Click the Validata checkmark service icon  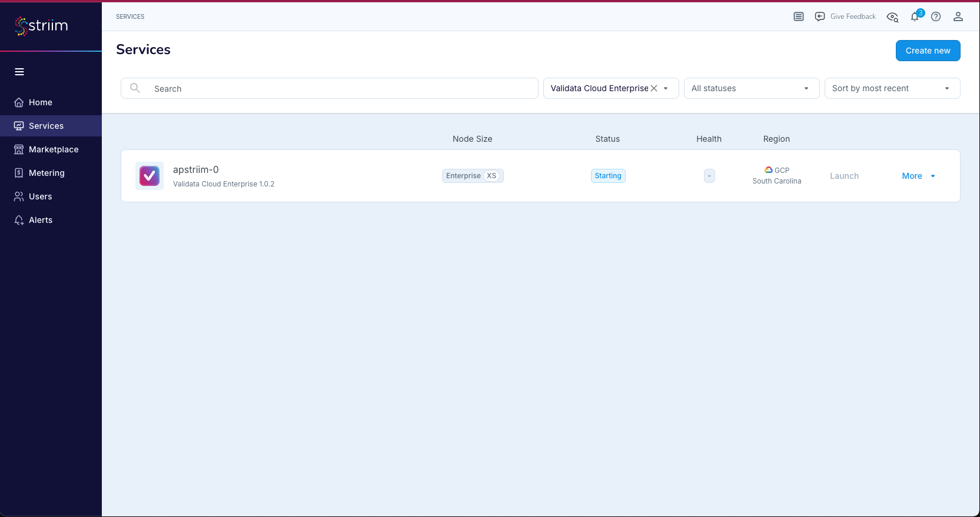point(150,176)
